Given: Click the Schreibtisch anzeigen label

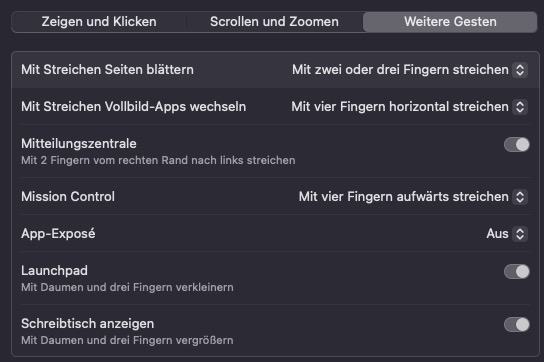Looking at the screenshot, I should 87,324.
